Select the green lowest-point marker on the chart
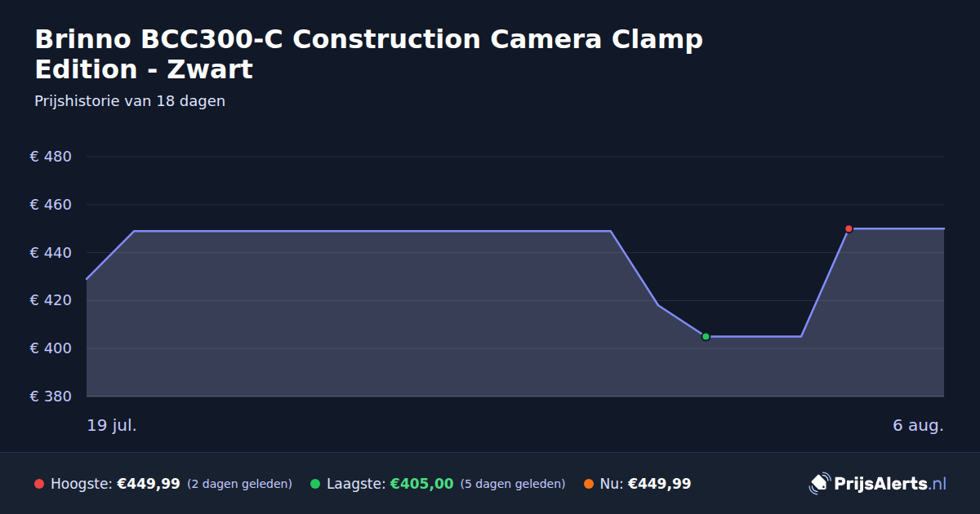Screen dimensions: 980x514 (706, 336)
